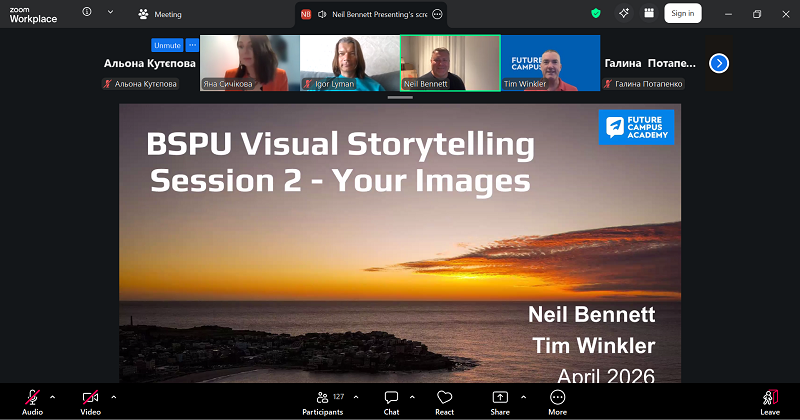Screen dimensions: 800x420
Task: Unmute microphone using the Audio icon
Action: 32,397
